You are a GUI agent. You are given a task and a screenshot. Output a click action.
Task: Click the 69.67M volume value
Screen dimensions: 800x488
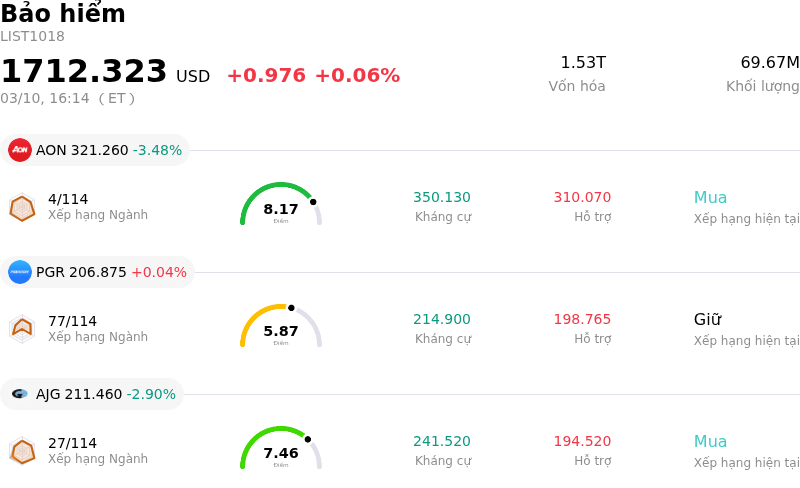pyautogui.click(x=769, y=63)
